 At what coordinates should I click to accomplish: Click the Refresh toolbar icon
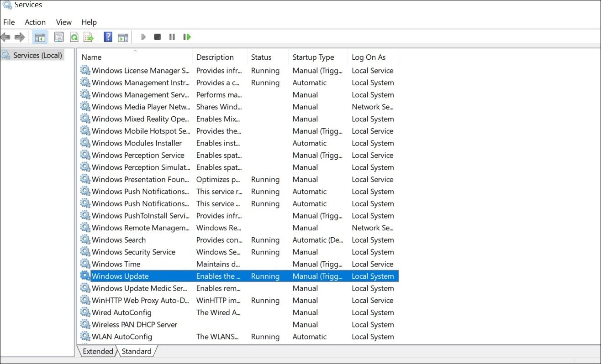pyautogui.click(x=74, y=37)
